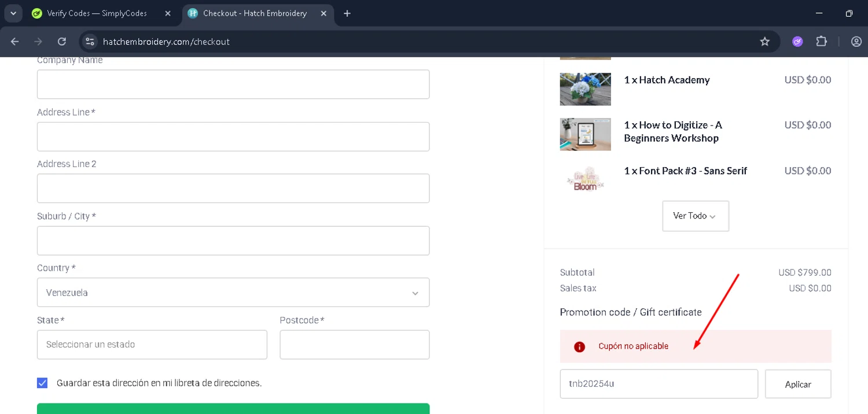Click the Cupón no aplicable message
Image resolution: width=868 pixels, height=414 pixels.
click(634, 346)
